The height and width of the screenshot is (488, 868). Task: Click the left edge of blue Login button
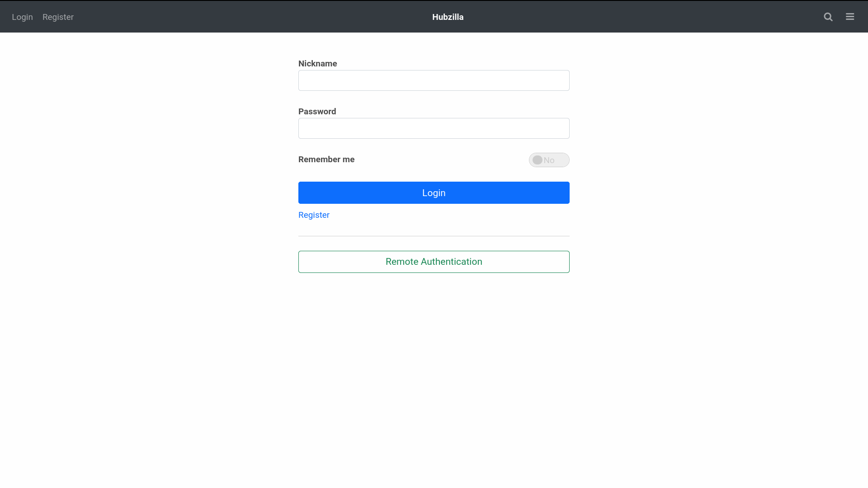tap(304, 193)
